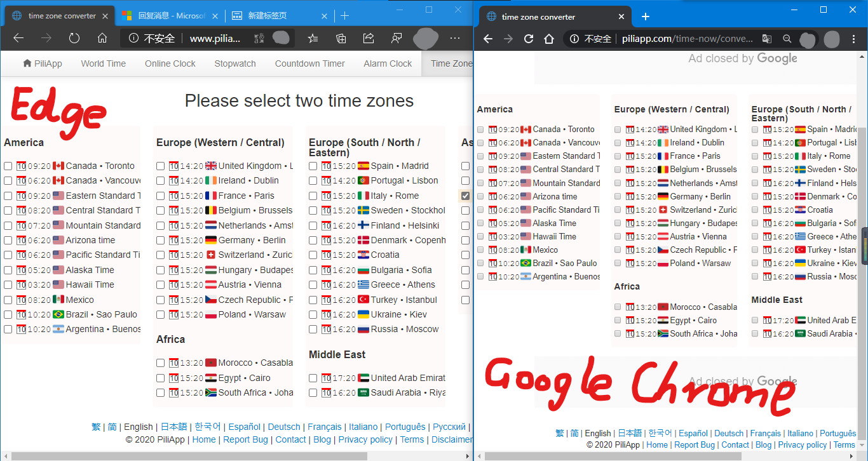
Task: Click Argentina Buenos Aires row in Chrome
Action: [x=539, y=276]
